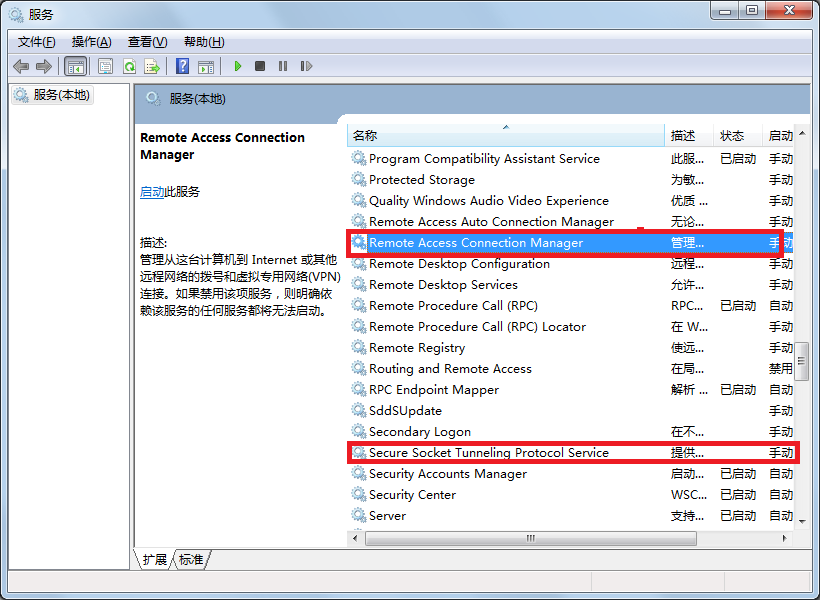Image resolution: width=820 pixels, height=600 pixels.
Task: Click the Stop Service square icon
Action: tap(260, 66)
